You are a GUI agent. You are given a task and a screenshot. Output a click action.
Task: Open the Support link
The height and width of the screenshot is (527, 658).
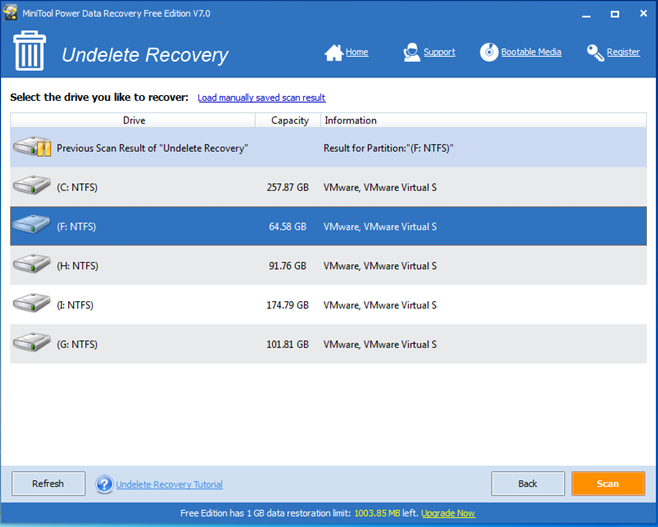click(439, 52)
